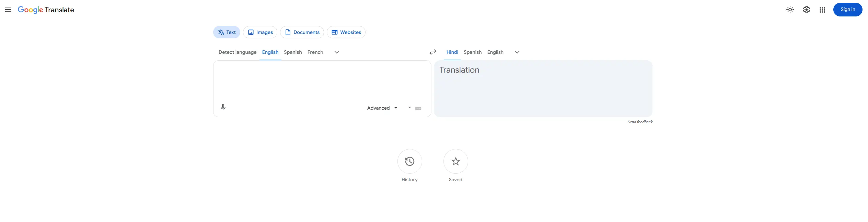The image size is (868, 222).
Task: Start voice input with microphone
Action: [x=223, y=107]
